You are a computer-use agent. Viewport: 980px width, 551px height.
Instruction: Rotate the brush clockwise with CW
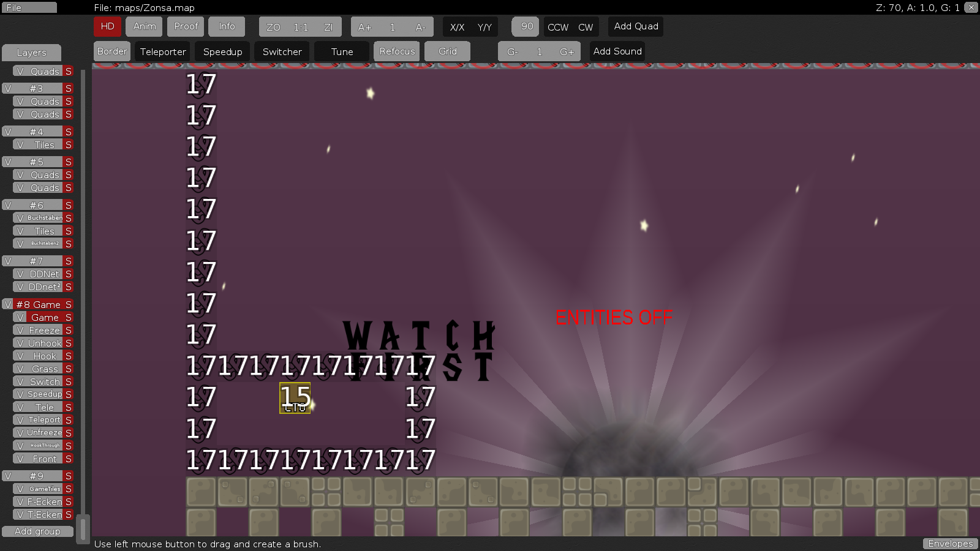point(586,27)
